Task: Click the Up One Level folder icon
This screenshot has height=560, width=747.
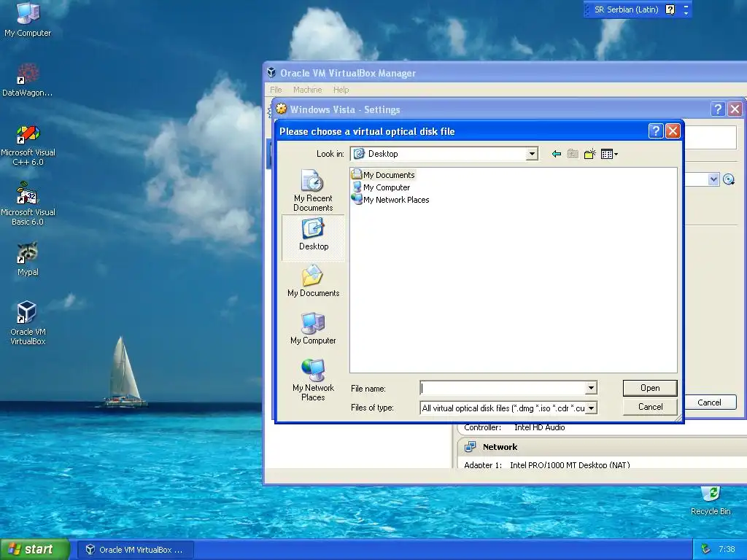Action: tap(573, 154)
